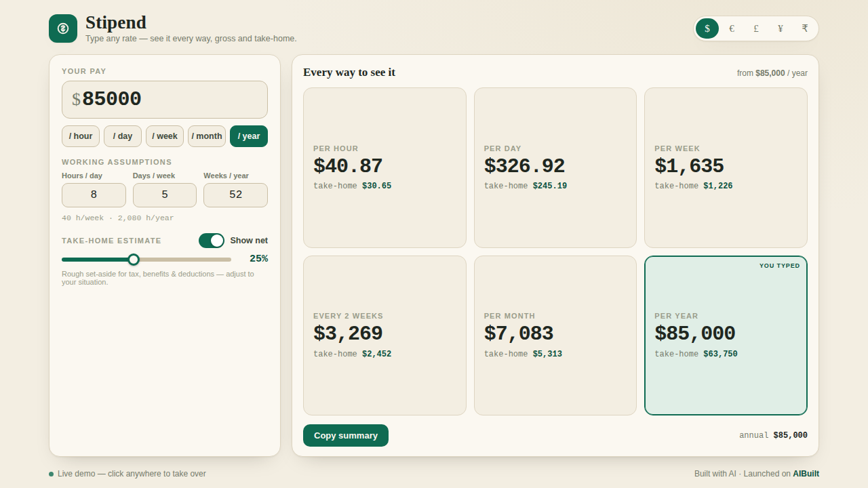The width and height of the screenshot is (868, 488).
Task: Edit the Hours / day field
Action: tap(94, 195)
